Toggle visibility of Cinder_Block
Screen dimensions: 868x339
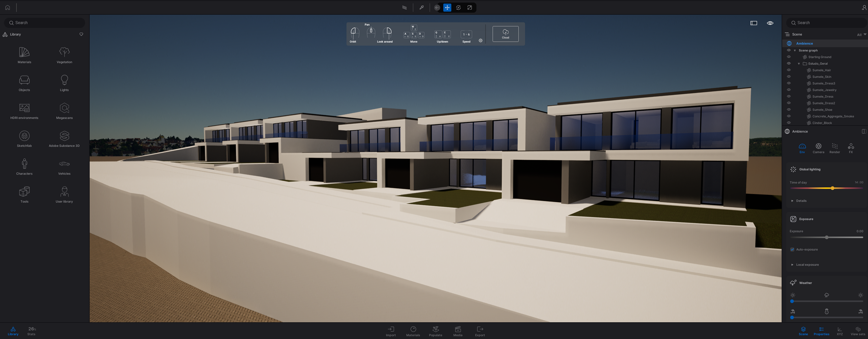click(x=789, y=123)
